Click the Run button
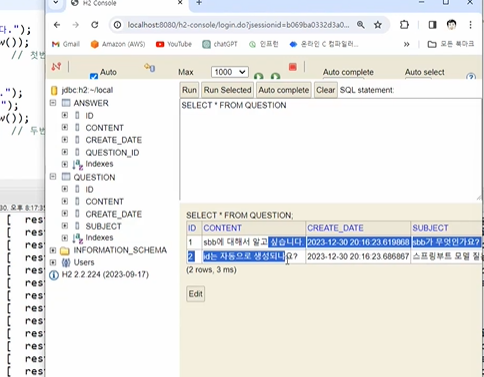 [x=189, y=90]
